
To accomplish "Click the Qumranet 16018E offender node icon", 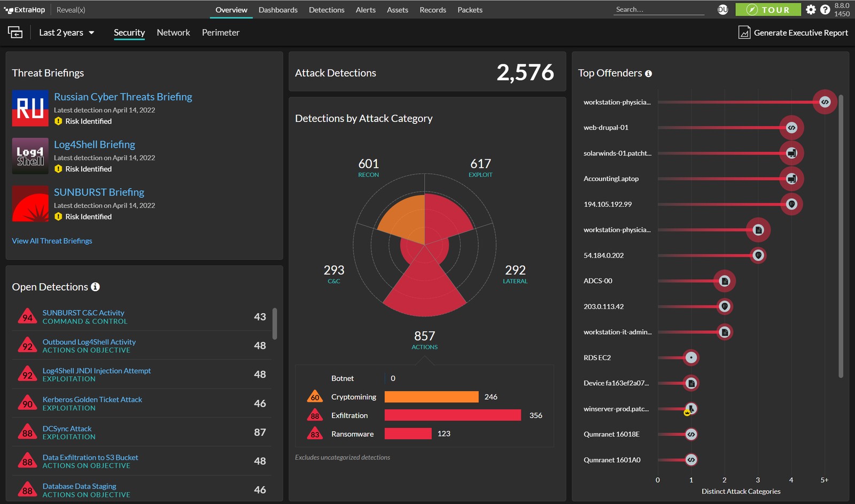I will pos(691,435).
